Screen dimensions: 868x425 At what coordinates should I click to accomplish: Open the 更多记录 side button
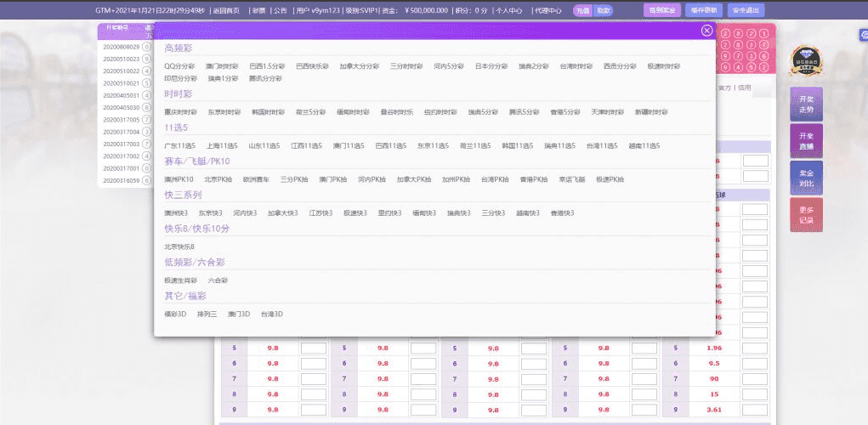(x=806, y=215)
